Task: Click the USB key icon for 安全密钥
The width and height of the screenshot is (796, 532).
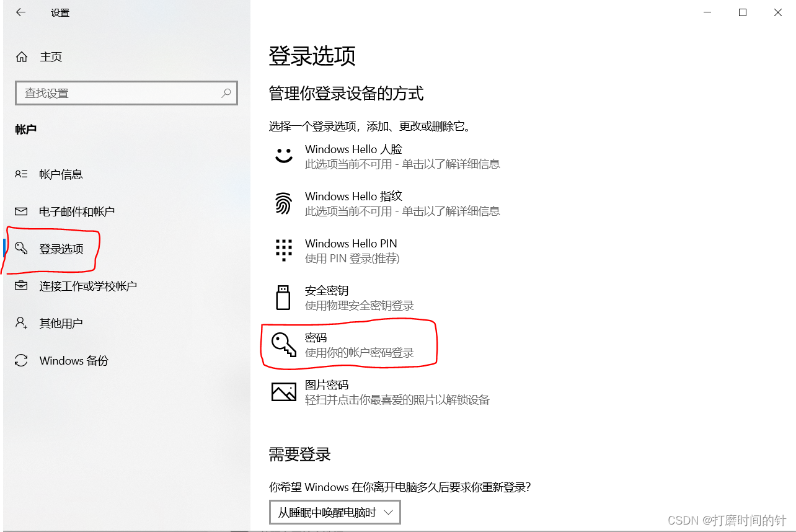Action: click(x=283, y=298)
